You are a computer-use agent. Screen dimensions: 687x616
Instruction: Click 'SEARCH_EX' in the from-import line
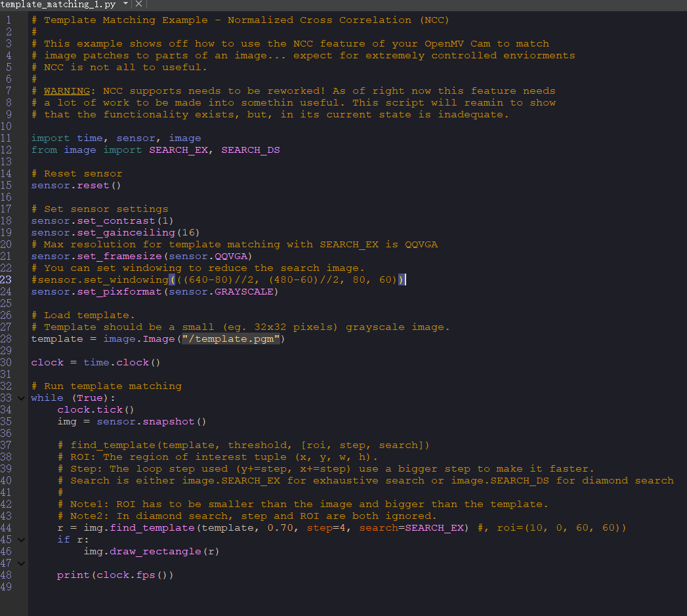[x=178, y=150]
